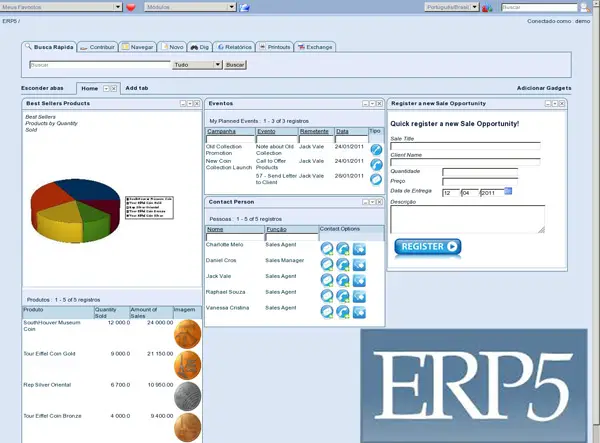
Task: Send a message to Vanessa Cristina
Action: coord(327,312)
